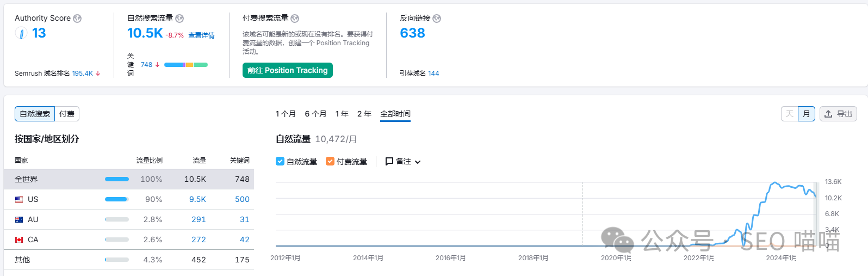Click the 关键词 column header

point(240,161)
